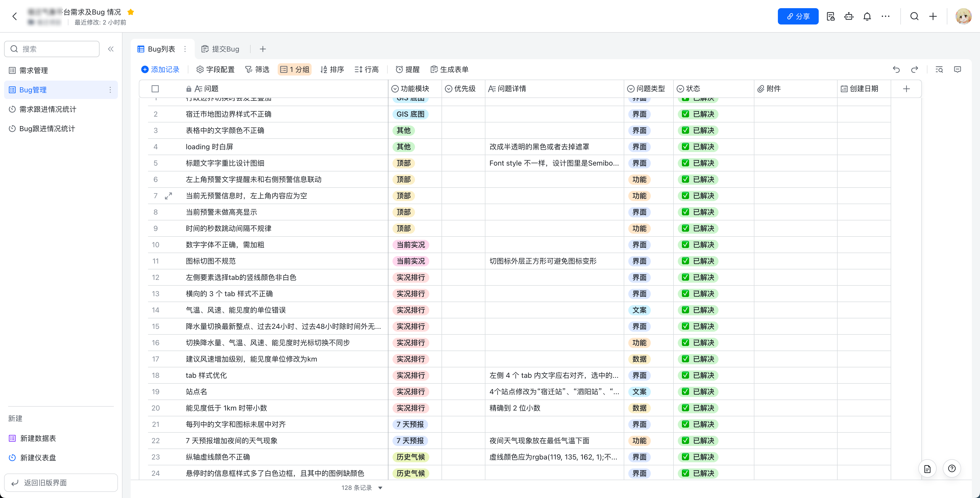The width and height of the screenshot is (980, 498).
Task: Open 需求跟进情况统计 in sidebar
Action: (x=47, y=109)
